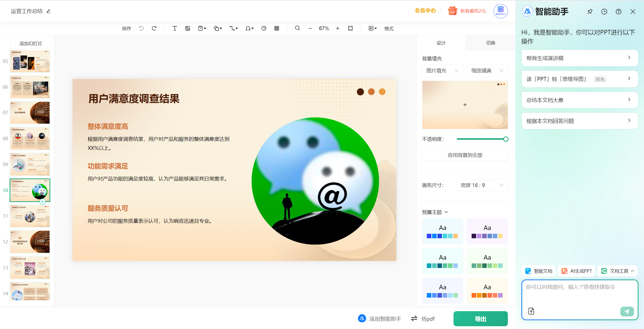Screen dimensions: 644x329
Task: Click 导出 export button
Action: point(480,319)
